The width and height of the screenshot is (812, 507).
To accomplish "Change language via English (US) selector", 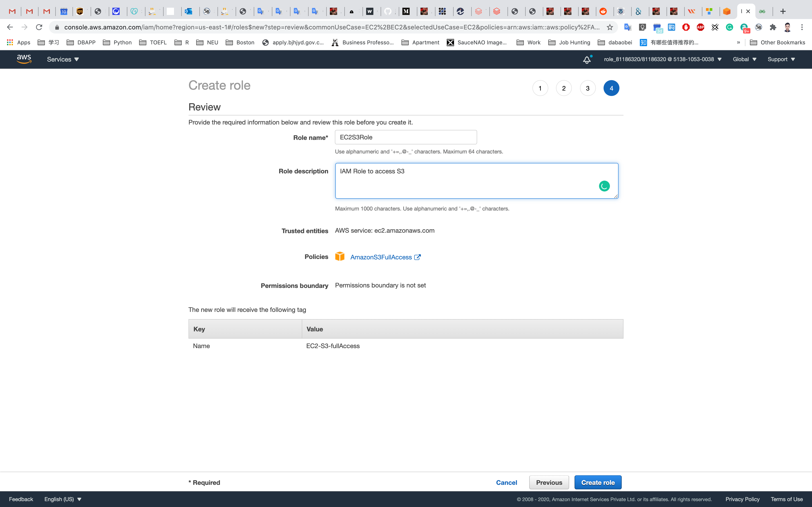I will click(x=63, y=499).
